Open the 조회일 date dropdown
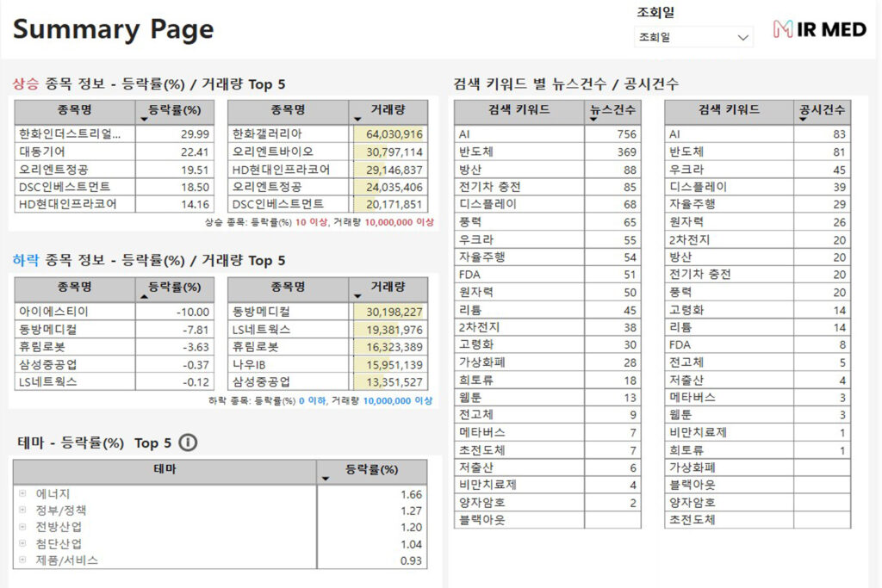Screen dimensions: 882x588 click(693, 37)
